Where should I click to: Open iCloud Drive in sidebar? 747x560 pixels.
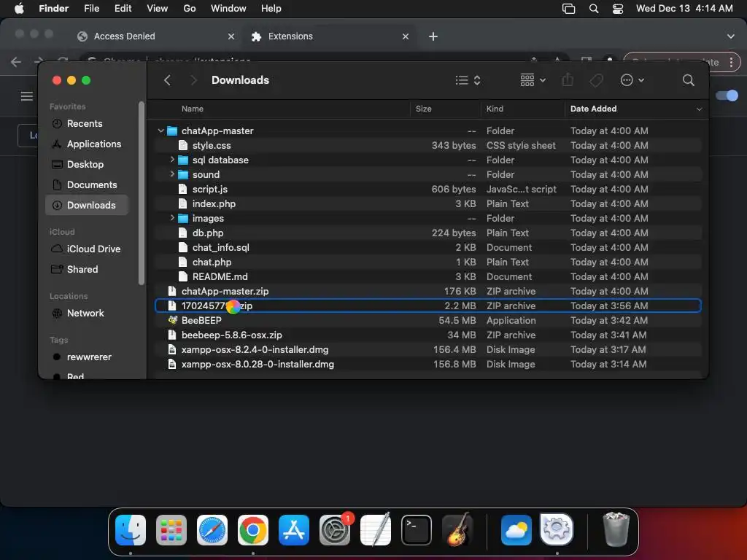coord(88,249)
